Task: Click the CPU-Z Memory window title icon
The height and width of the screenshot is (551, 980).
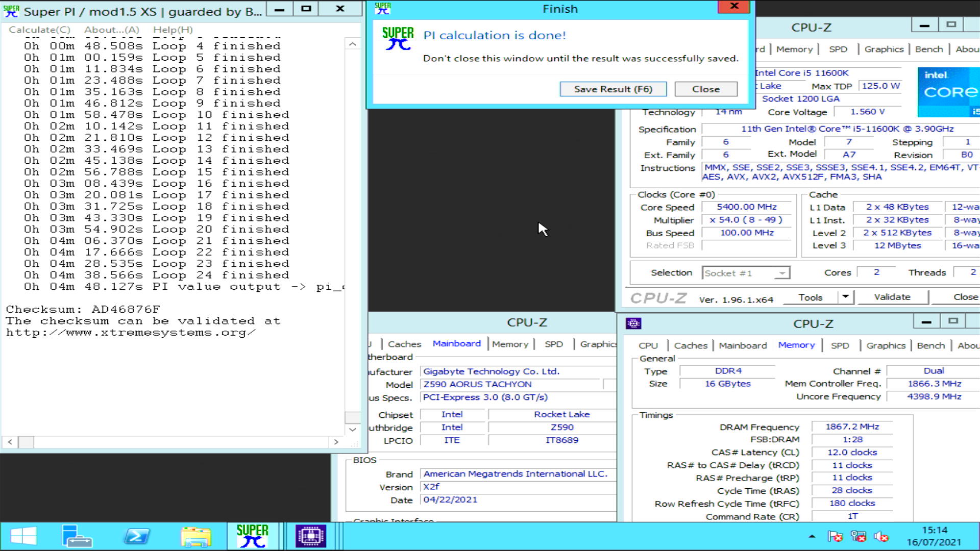Action: [x=633, y=323]
